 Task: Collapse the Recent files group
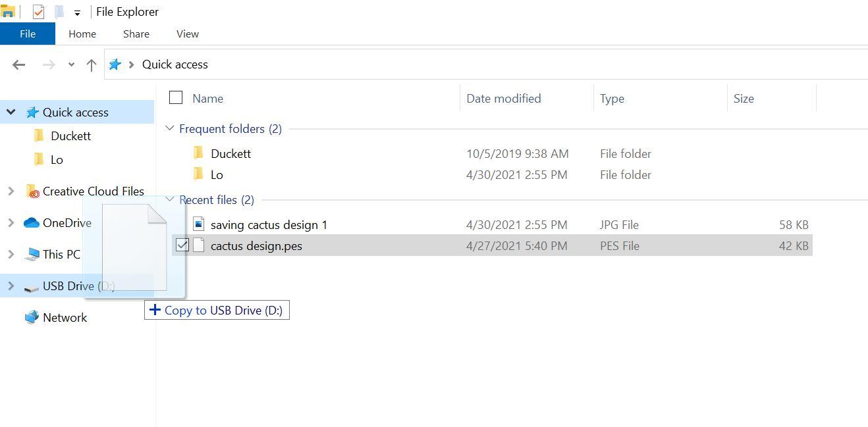click(x=170, y=200)
